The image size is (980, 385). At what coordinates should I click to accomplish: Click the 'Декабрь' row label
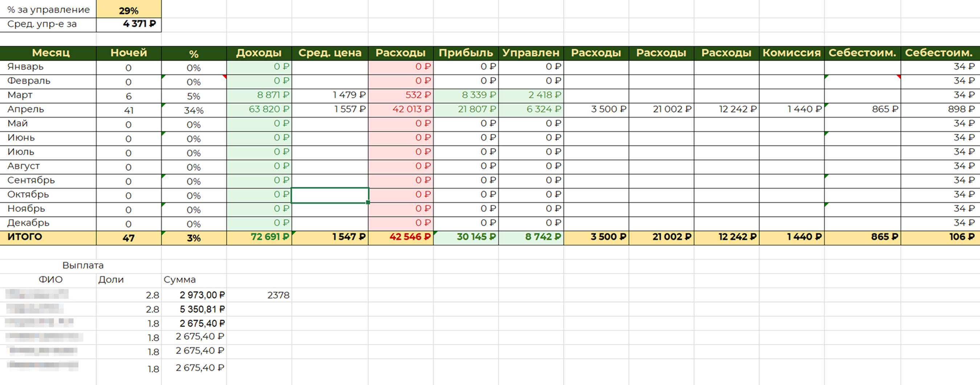[48, 224]
